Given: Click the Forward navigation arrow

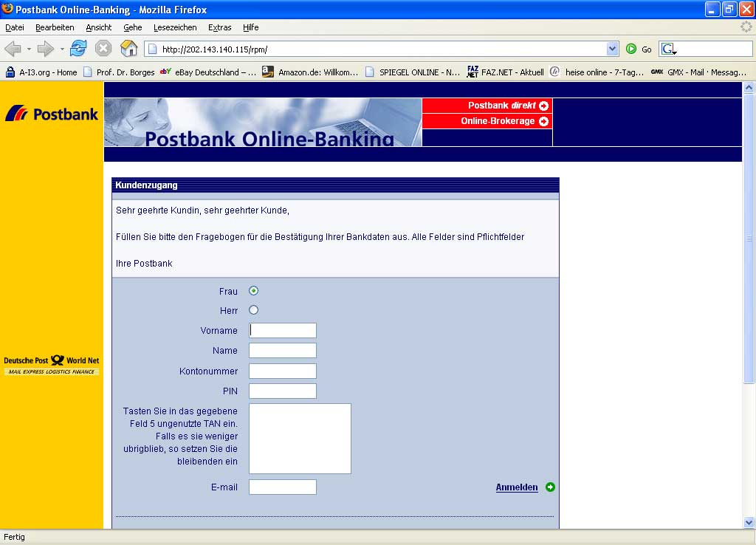Looking at the screenshot, I should click(45, 49).
